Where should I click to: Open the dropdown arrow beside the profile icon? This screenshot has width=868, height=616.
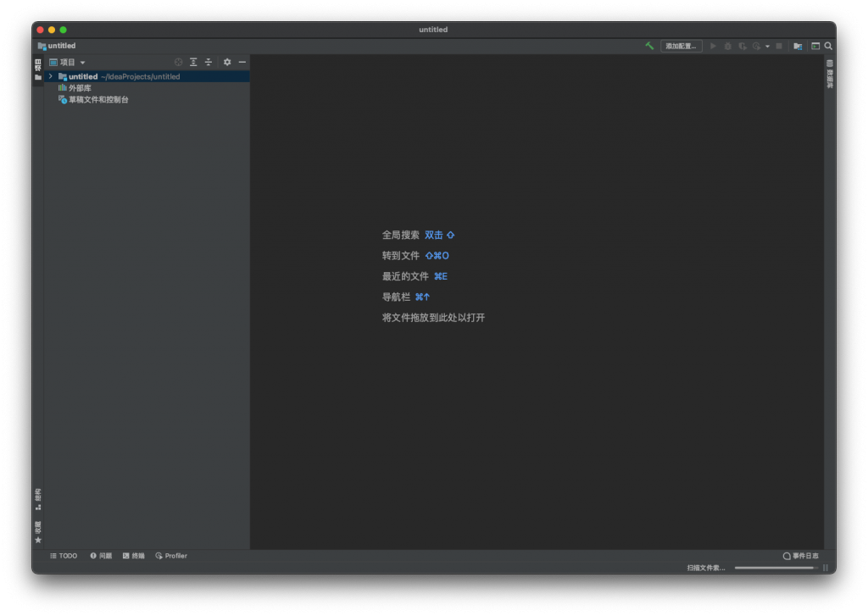[767, 47]
